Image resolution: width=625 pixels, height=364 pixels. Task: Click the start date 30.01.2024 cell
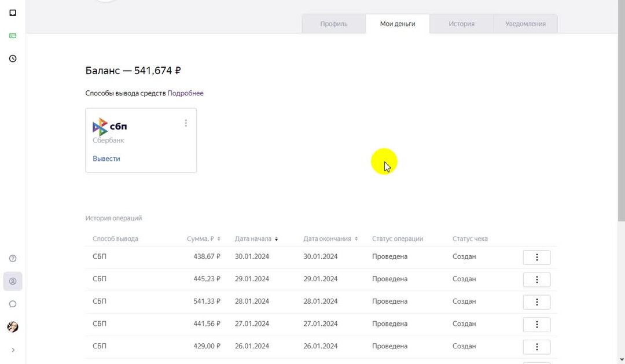pyautogui.click(x=252, y=256)
